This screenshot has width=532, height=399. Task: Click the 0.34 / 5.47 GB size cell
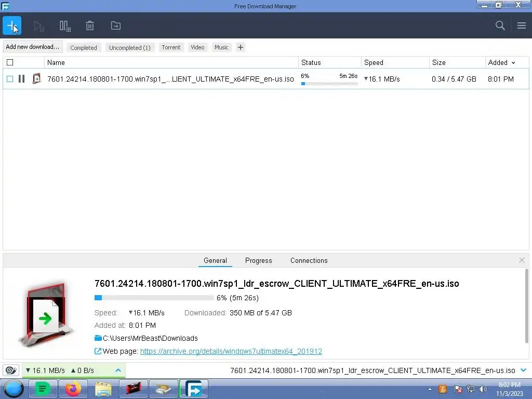454,79
